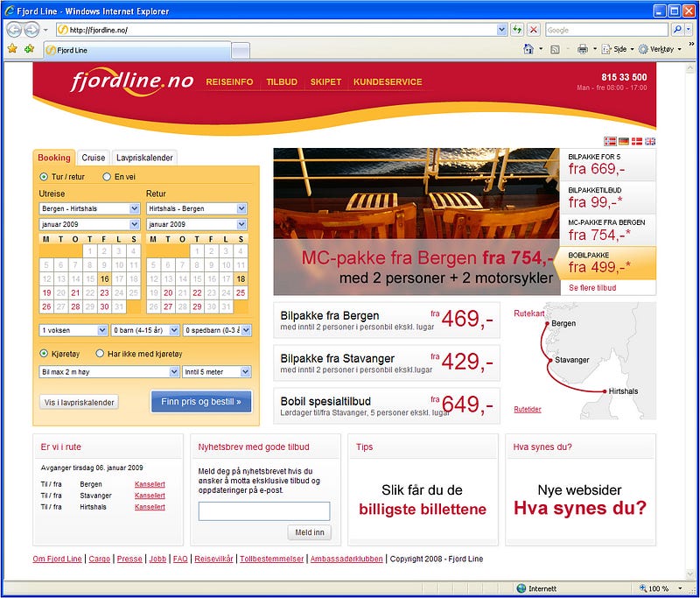This screenshot has height=598, width=700.
Task: Open the 1 voksen passengers dropdown
Action: (73, 330)
